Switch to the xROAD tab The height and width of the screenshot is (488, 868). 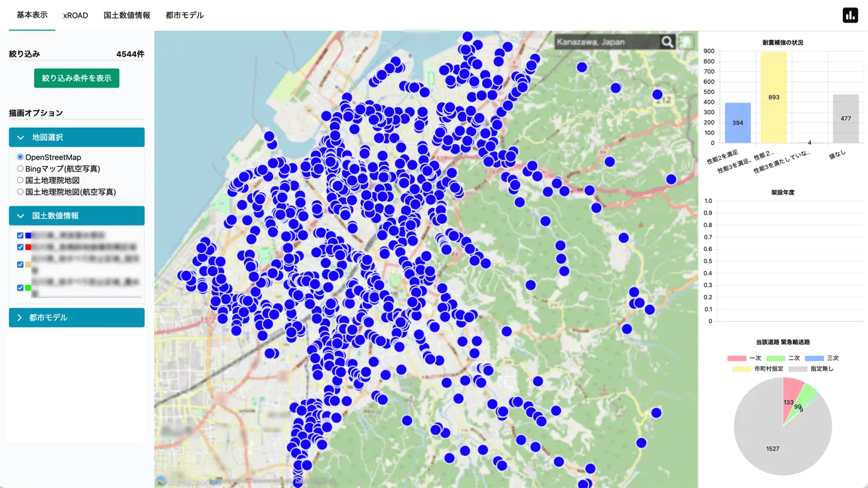click(76, 15)
